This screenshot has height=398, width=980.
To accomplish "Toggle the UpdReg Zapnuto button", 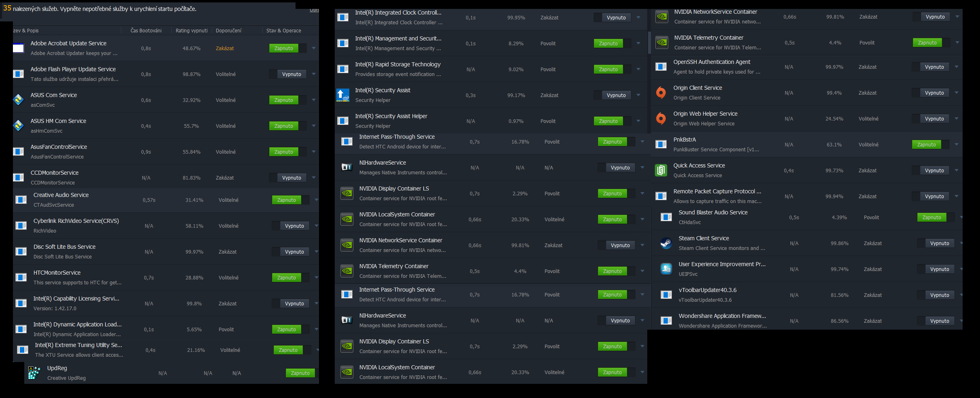I will pyautogui.click(x=300, y=373).
